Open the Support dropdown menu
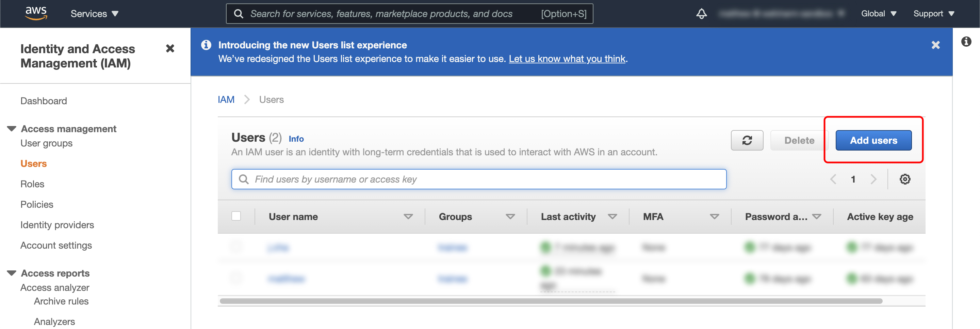Viewport: 980px width, 329px height. 934,14
